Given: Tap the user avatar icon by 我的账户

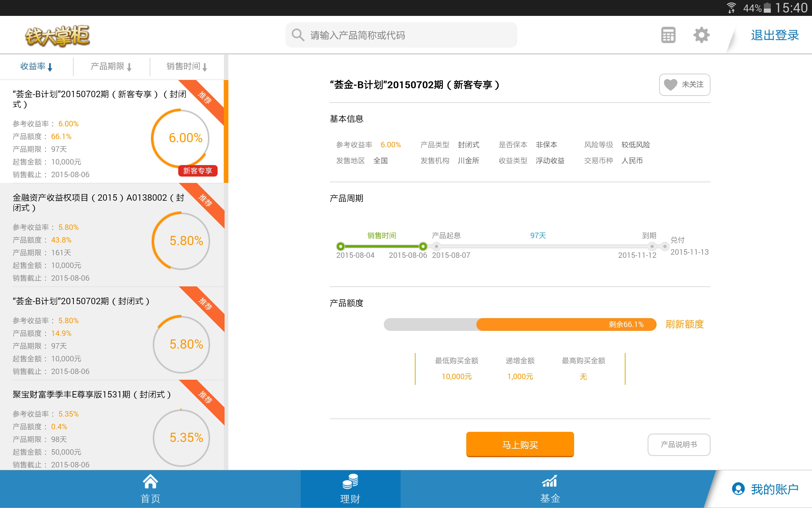Looking at the screenshot, I should pos(738,489).
